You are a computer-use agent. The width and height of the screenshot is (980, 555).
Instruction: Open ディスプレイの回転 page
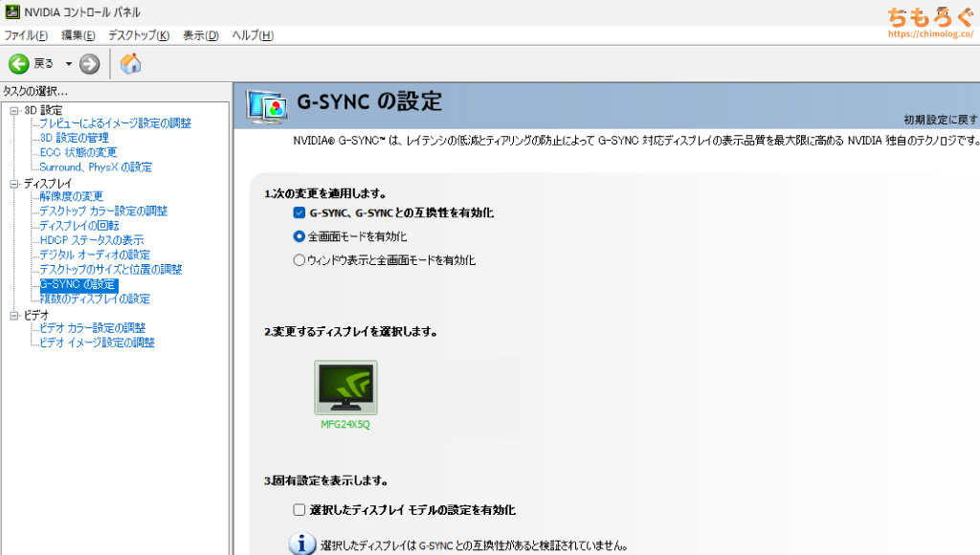click(x=78, y=226)
